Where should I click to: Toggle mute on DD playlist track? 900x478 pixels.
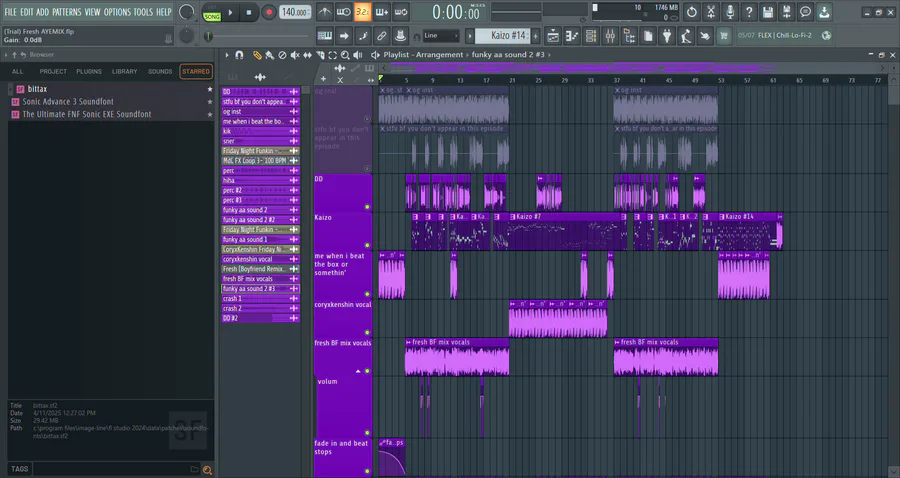coord(367,207)
